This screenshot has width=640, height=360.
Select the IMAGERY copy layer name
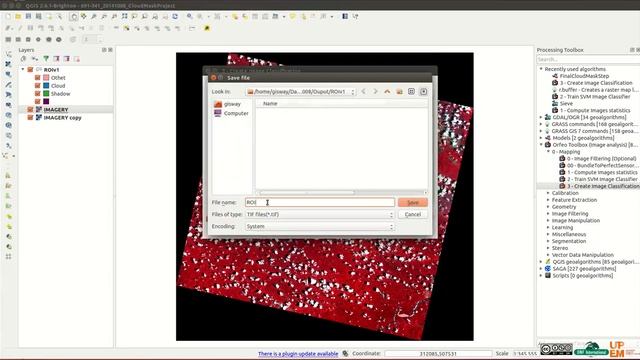tap(62, 118)
